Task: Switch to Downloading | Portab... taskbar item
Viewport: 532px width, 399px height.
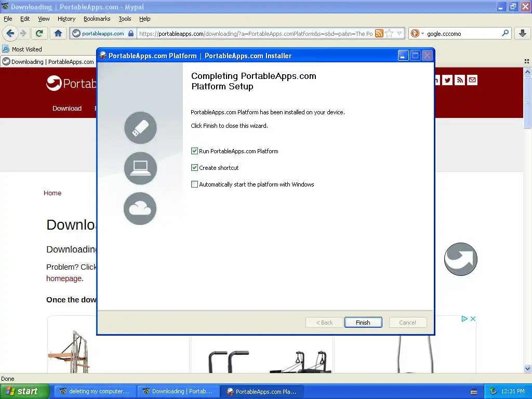Action: 179,391
